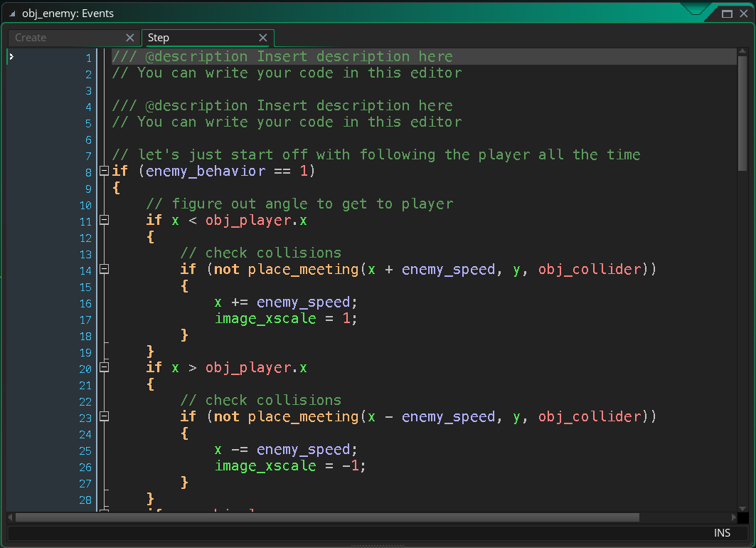Close the obj_enemy Events window

click(x=743, y=14)
